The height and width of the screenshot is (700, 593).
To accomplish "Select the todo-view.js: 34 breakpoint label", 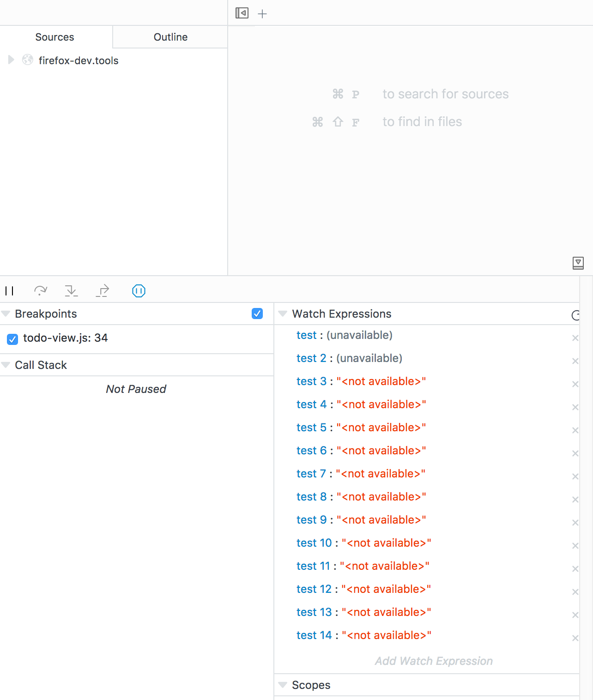I will (x=66, y=338).
